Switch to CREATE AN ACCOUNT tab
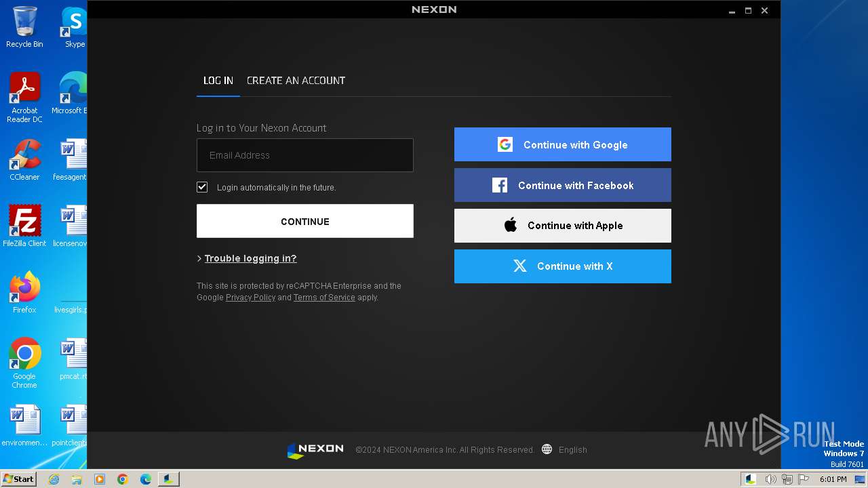This screenshot has height=488, width=868. (x=296, y=81)
